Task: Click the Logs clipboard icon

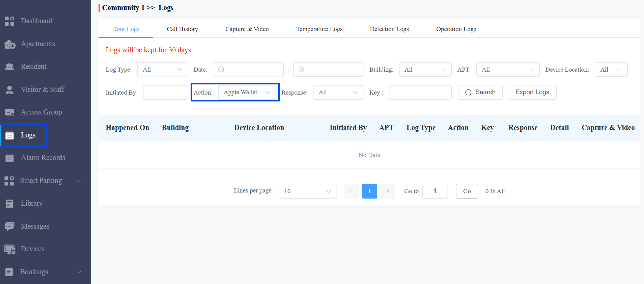Action: tap(9, 135)
